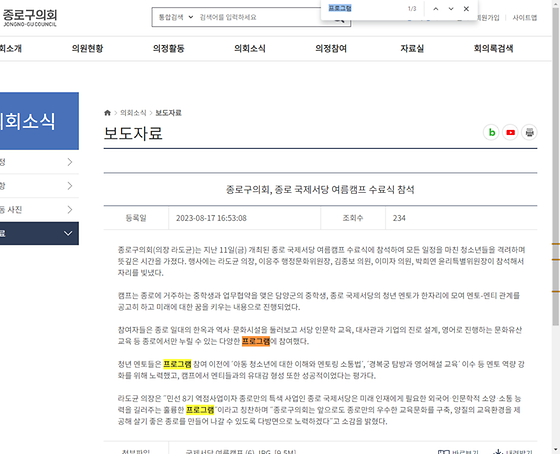Click 보도자료 in the breadcrumb
The image size is (560, 454).
168,113
